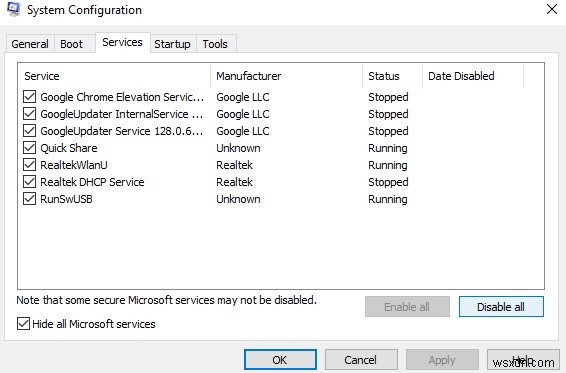
Task: Select the GoogleUpdater InternalService row name
Action: (x=122, y=114)
